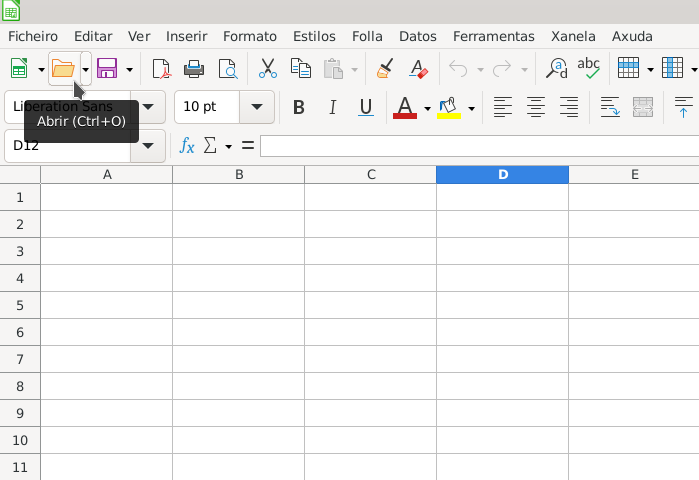Open the Editar menu
The width and height of the screenshot is (699, 480).
tap(93, 36)
